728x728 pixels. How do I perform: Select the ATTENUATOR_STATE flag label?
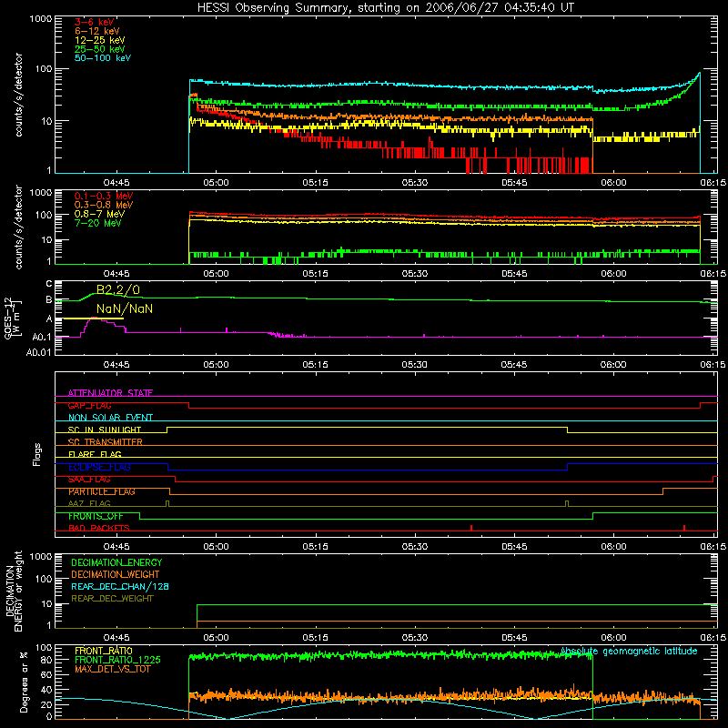coord(110,393)
